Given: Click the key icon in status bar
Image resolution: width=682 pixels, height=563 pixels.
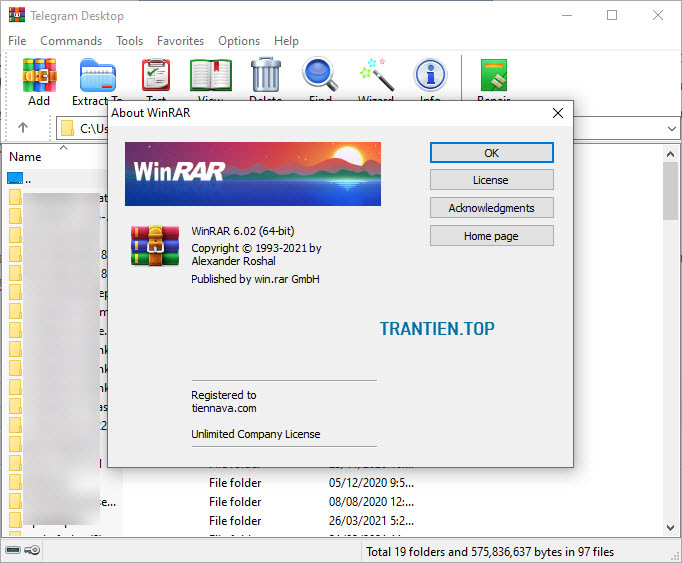Looking at the screenshot, I should tap(32, 550).
